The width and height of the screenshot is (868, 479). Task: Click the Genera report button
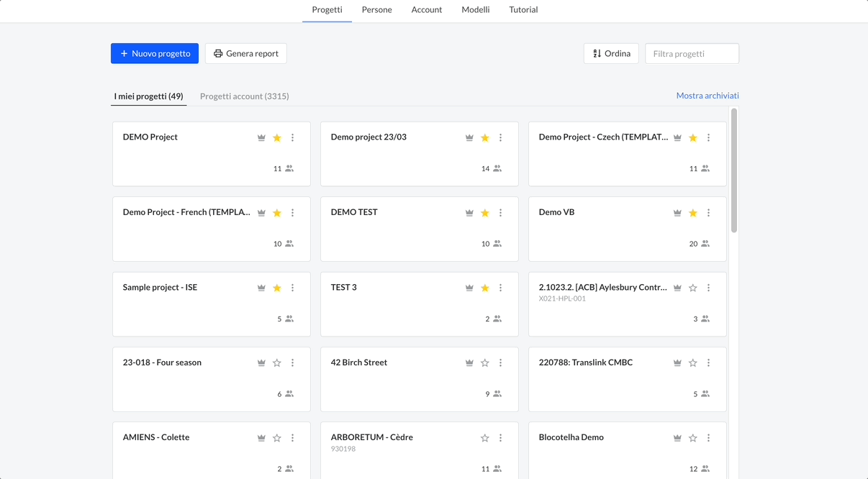tap(246, 53)
